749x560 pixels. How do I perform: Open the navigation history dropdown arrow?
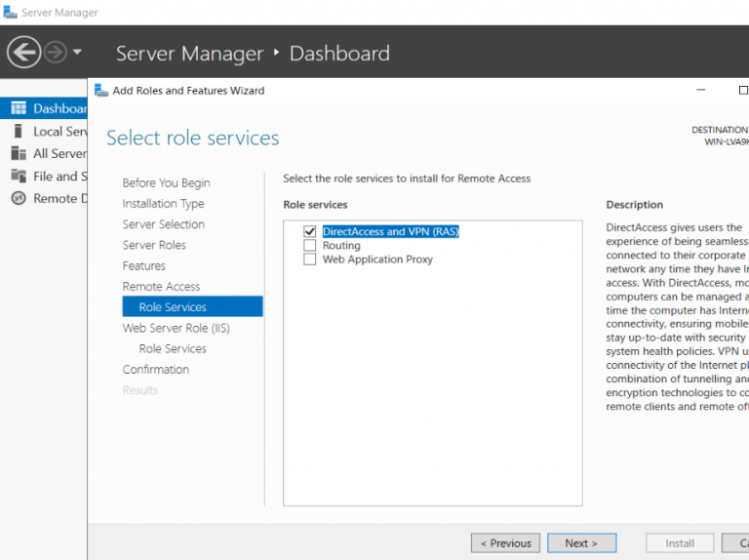point(77,52)
